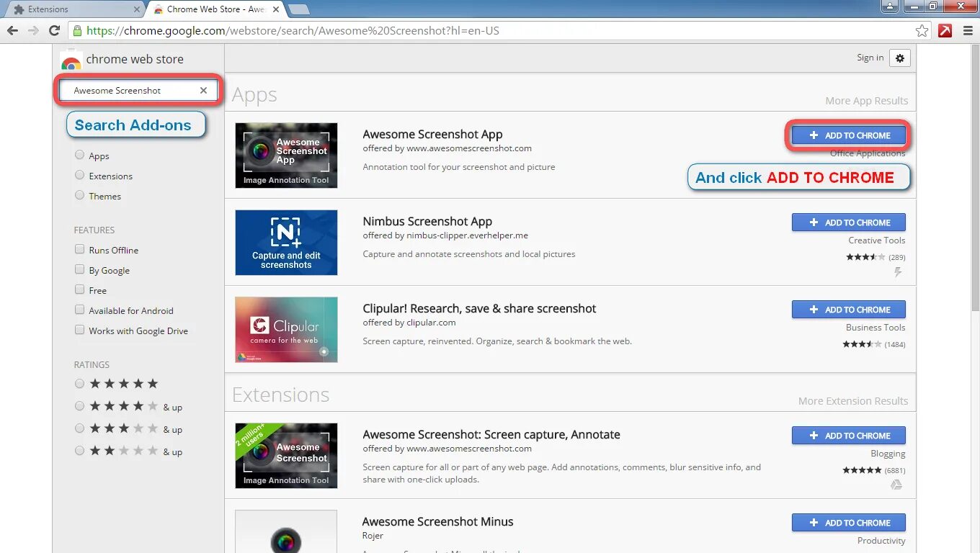Open the red extension icon in the toolbar
This screenshot has height=553, width=980.
945,31
